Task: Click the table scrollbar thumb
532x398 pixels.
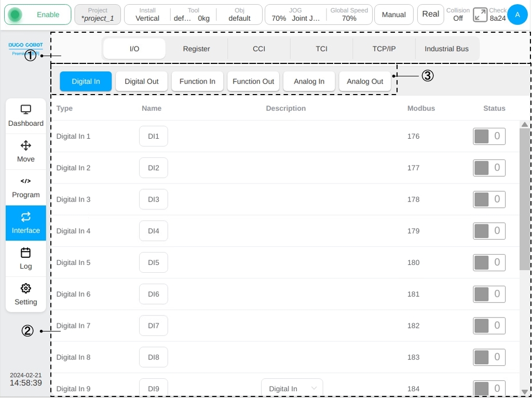Action: pos(525,199)
